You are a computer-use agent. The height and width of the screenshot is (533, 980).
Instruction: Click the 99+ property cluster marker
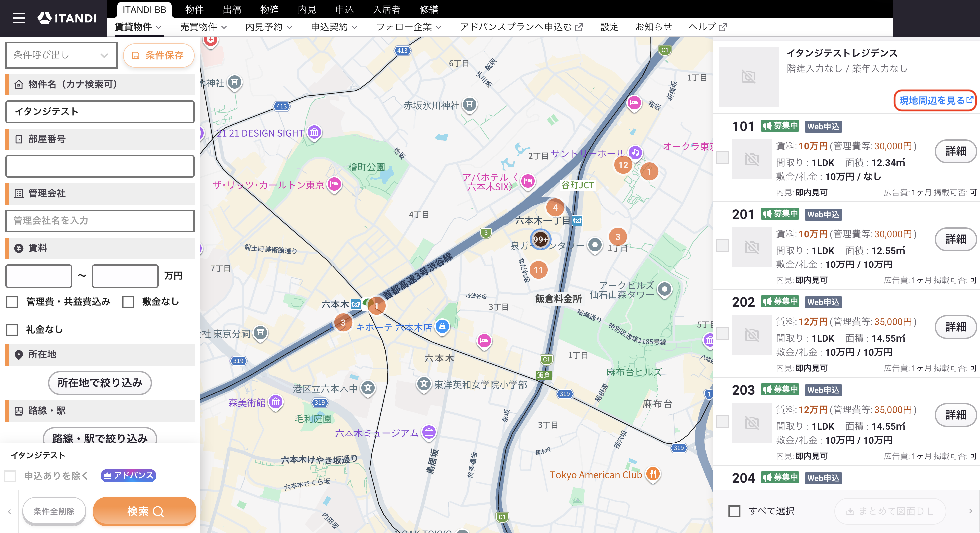pyautogui.click(x=540, y=239)
